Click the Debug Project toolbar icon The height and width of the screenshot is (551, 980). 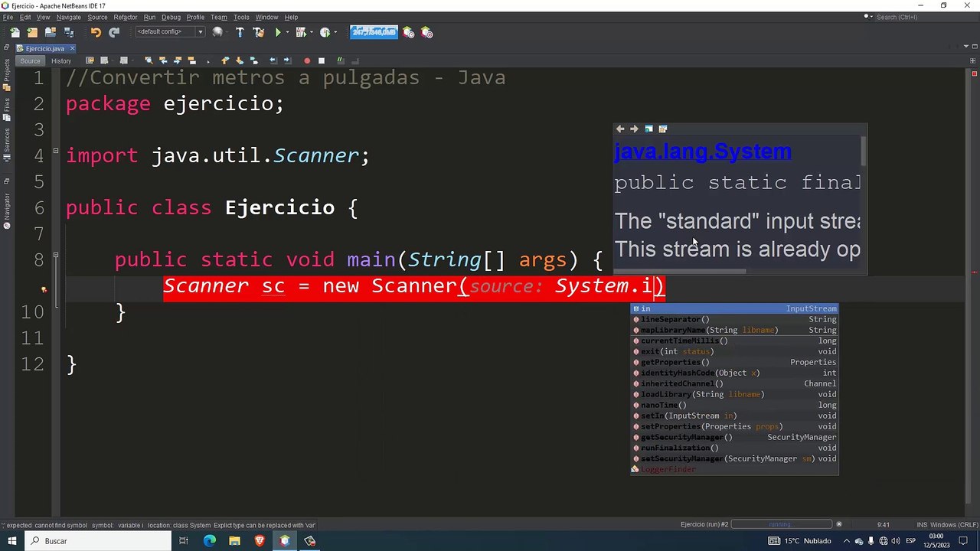300,32
